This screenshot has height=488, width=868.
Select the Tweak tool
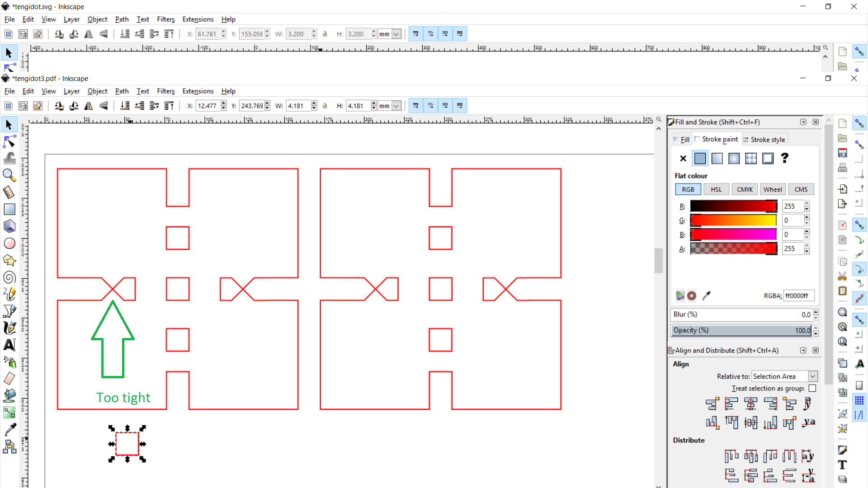[9, 158]
